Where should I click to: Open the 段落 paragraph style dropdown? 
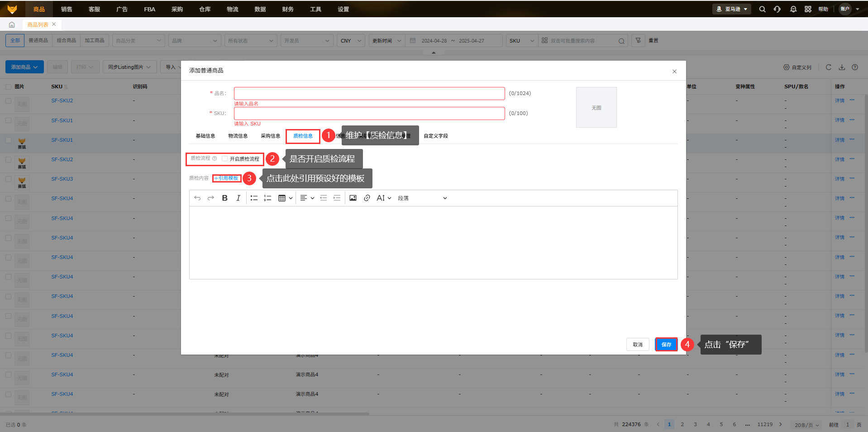[422, 198]
